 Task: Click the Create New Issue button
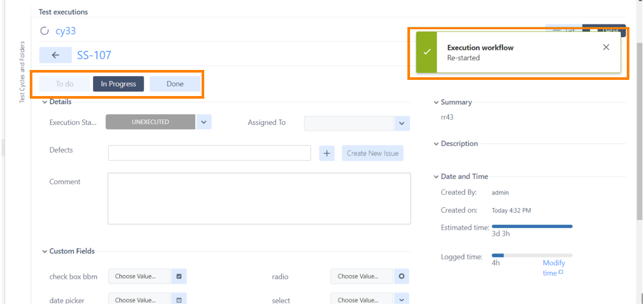pos(372,153)
